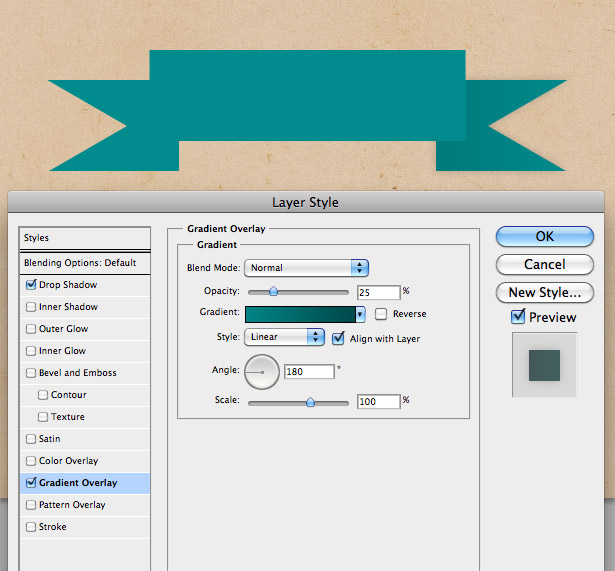615x571 pixels.
Task: Click the Cancel button
Action: click(545, 264)
